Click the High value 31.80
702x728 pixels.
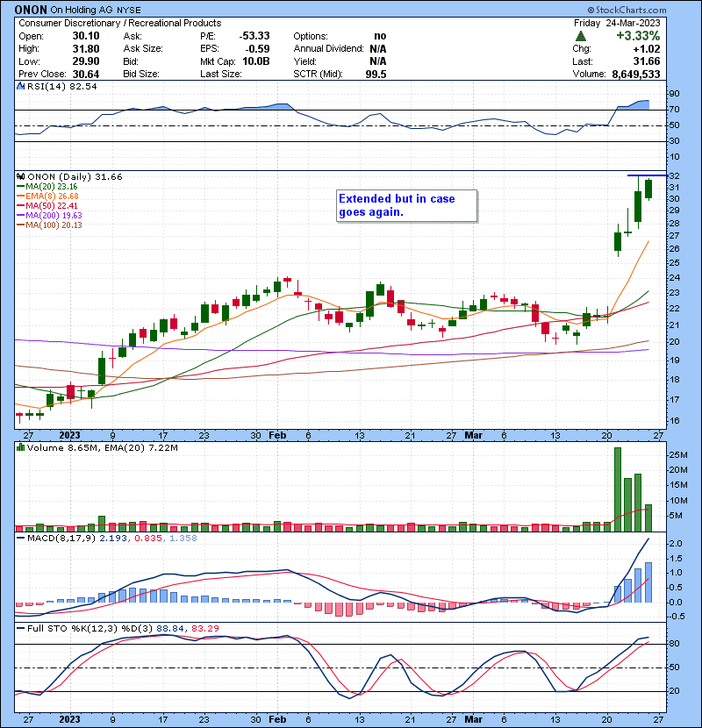(x=86, y=48)
